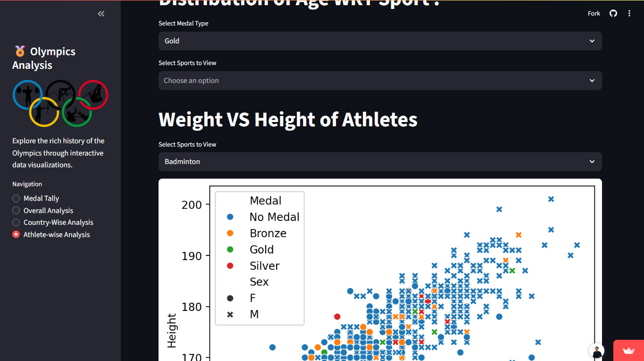
Task: Expand the Gold medal type dropdown
Action: 380,41
